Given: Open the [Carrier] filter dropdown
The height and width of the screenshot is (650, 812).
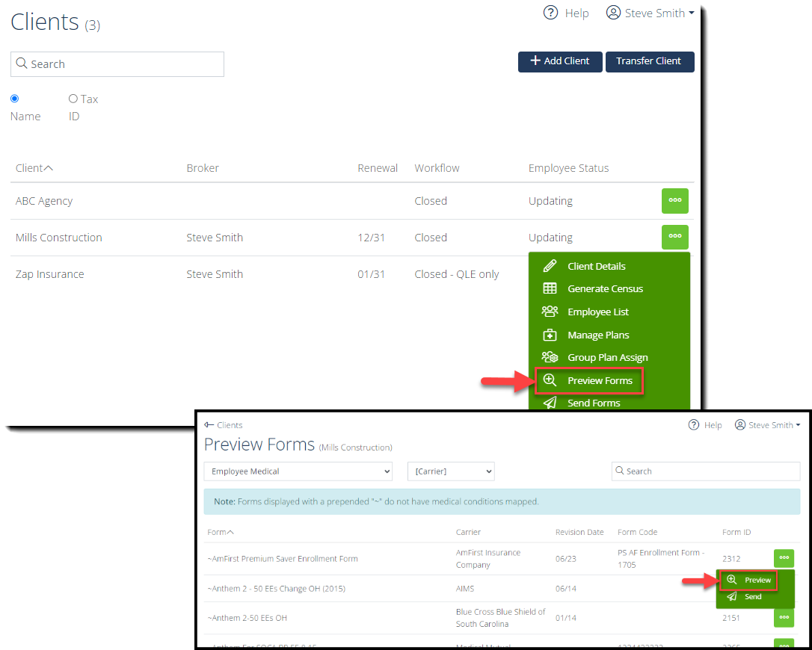Looking at the screenshot, I should pyautogui.click(x=451, y=471).
